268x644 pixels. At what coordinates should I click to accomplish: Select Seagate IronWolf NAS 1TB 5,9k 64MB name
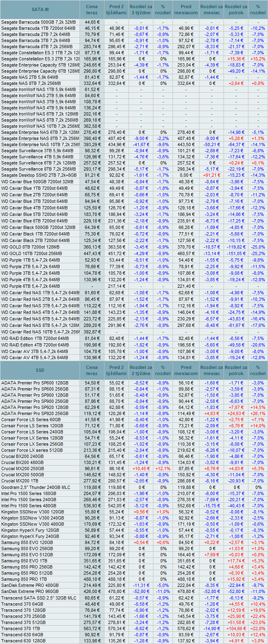click(x=38, y=89)
